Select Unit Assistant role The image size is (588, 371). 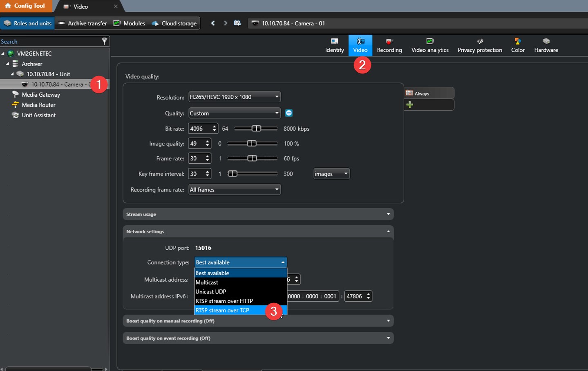[38, 115]
